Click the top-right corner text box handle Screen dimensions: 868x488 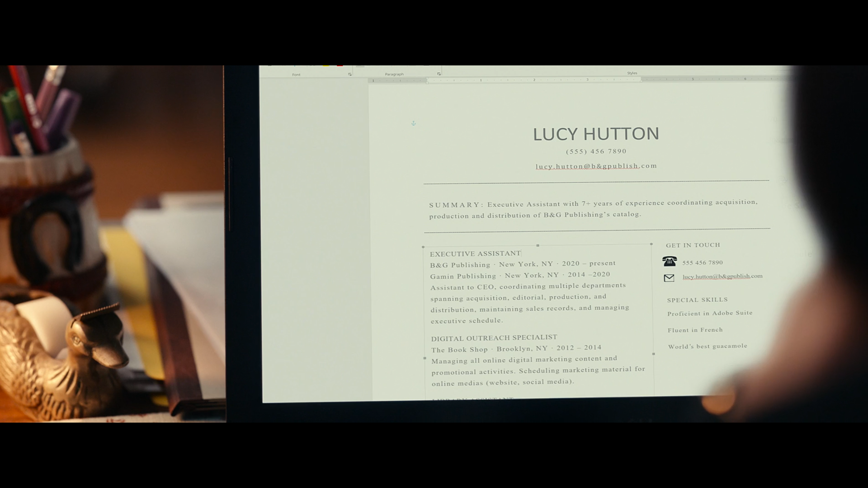coord(651,244)
